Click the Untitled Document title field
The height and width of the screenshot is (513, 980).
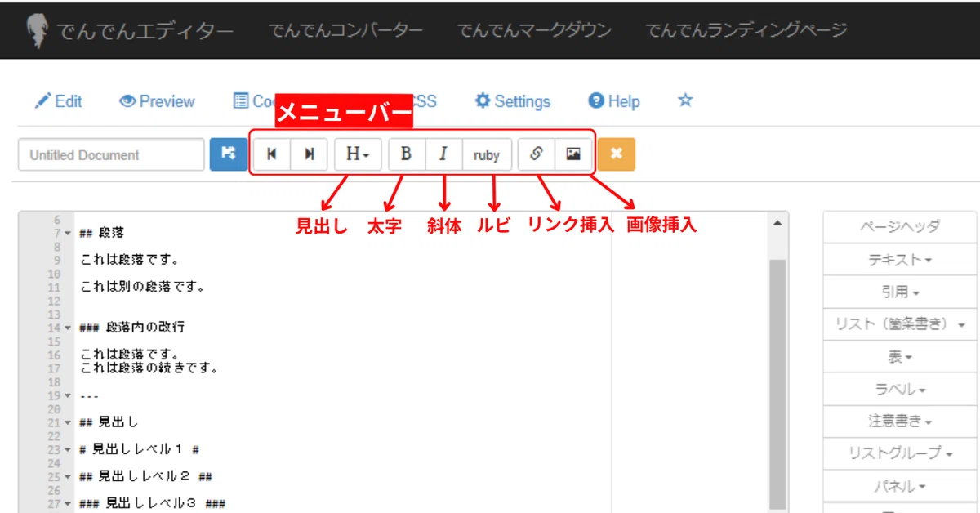(x=111, y=155)
